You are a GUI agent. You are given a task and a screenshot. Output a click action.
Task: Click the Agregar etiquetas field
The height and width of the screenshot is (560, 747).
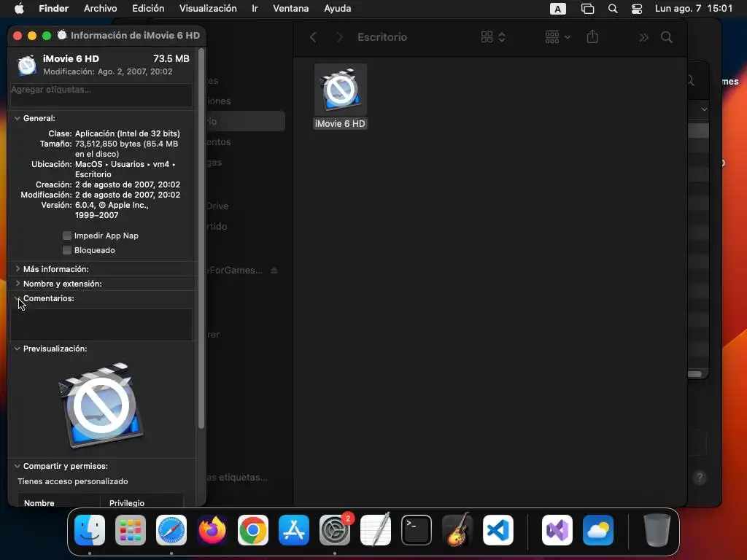(x=101, y=96)
